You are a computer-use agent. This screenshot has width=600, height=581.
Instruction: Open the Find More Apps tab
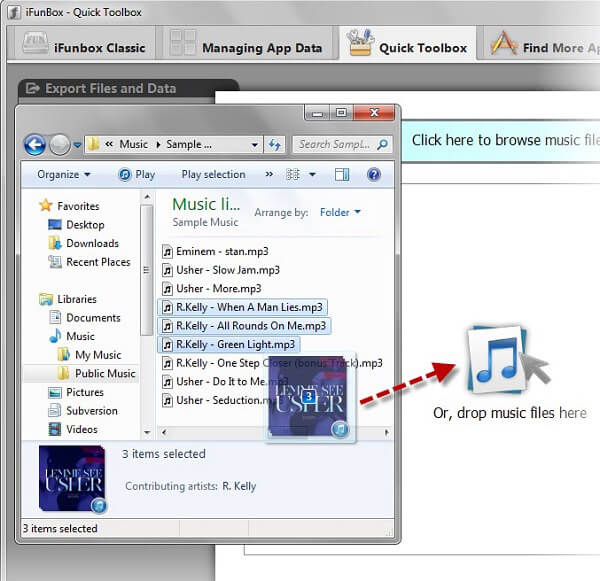(541, 43)
